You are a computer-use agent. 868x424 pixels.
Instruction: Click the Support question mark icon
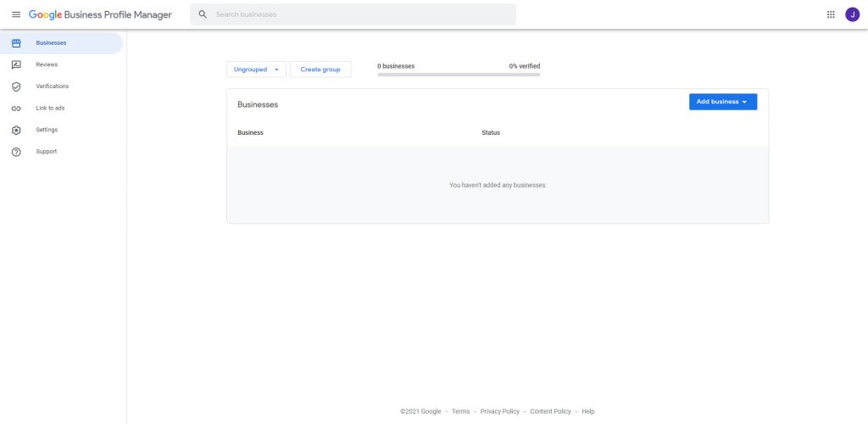16,152
